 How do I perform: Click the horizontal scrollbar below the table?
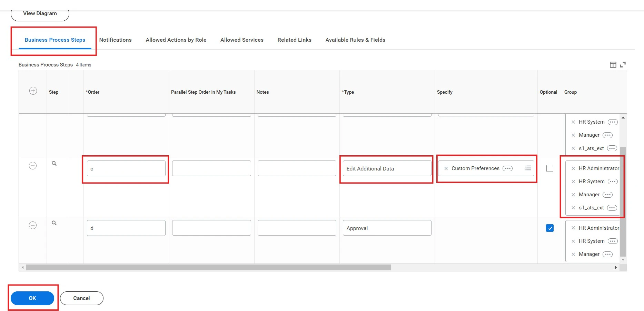[x=207, y=267]
